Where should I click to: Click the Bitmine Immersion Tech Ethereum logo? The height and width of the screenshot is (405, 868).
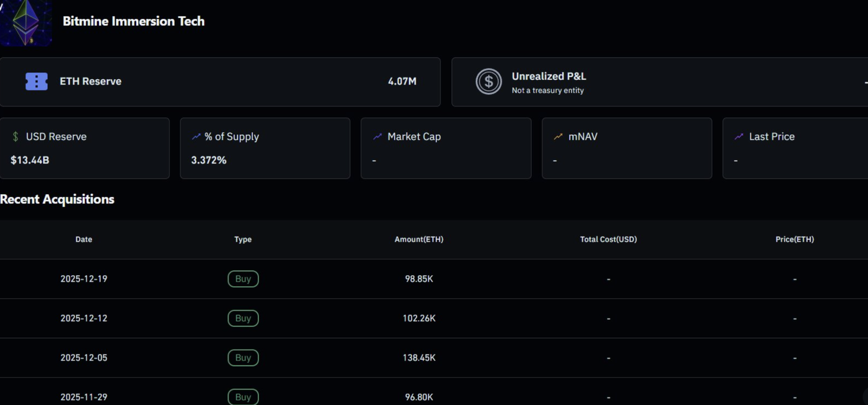click(25, 23)
